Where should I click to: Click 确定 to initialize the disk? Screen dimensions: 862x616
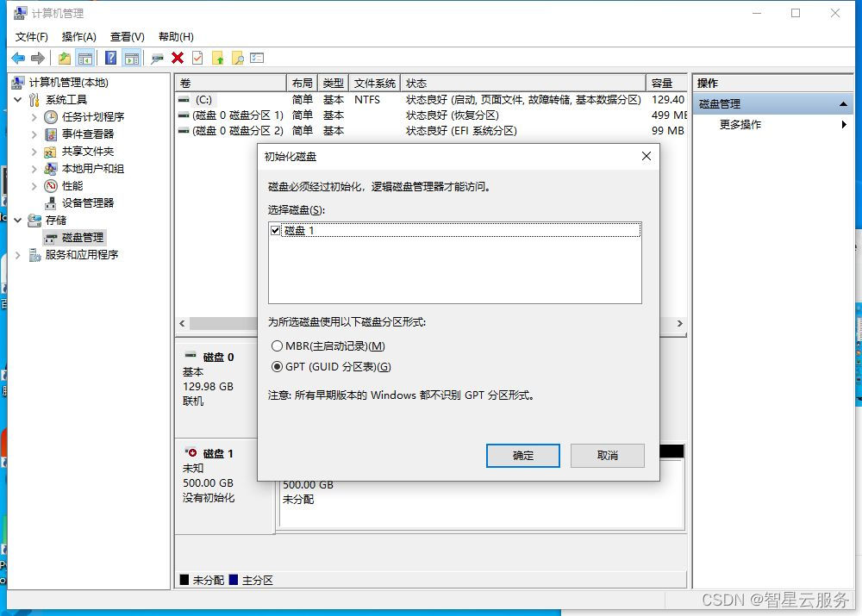tap(523, 456)
